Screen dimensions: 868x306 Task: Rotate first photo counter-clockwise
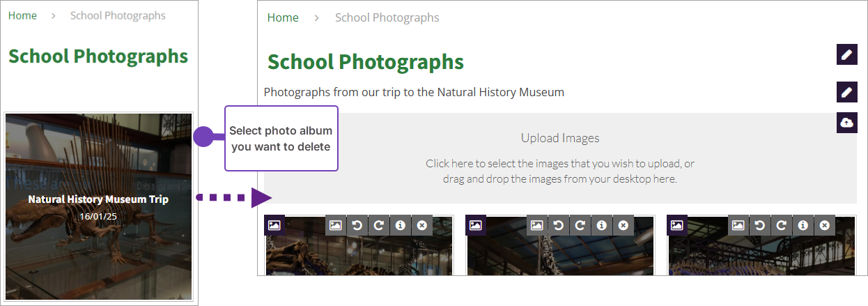pos(357,225)
